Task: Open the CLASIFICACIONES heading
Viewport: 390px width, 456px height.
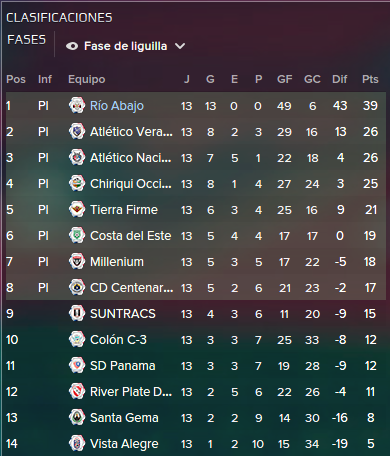Action: click(59, 18)
